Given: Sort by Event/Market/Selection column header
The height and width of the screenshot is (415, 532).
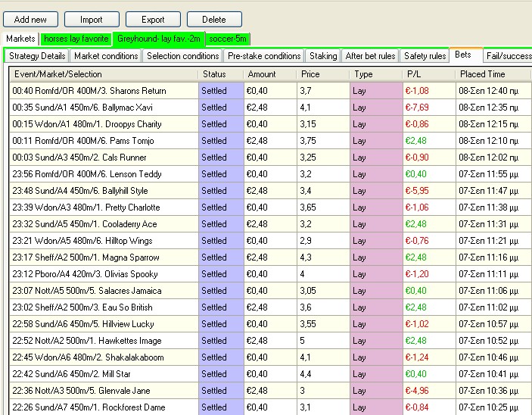Looking at the screenshot, I should click(x=104, y=74).
